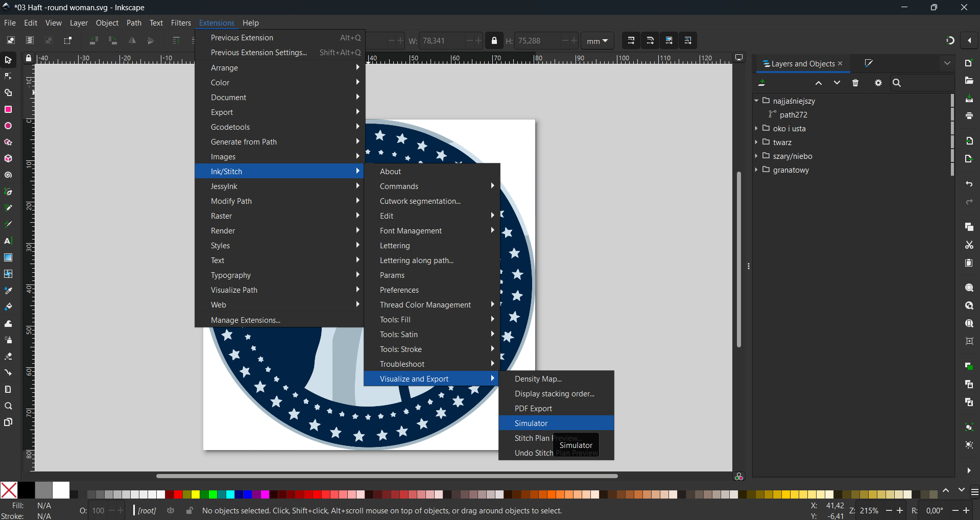Open the Filters menu
The height and width of the screenshot is (520, 980).
coord(181,23)
